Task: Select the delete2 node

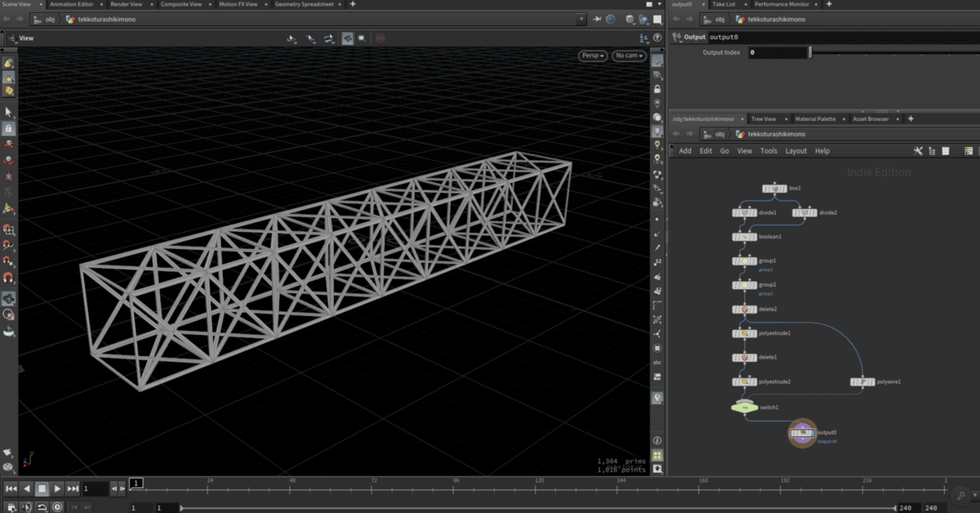Action: click(745, 310)
